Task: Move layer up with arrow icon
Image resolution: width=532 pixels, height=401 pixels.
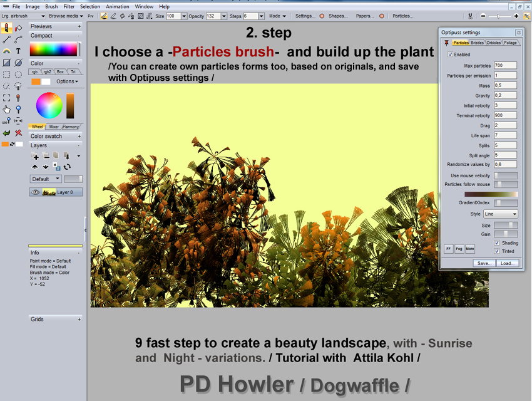Action: (35, 167)
